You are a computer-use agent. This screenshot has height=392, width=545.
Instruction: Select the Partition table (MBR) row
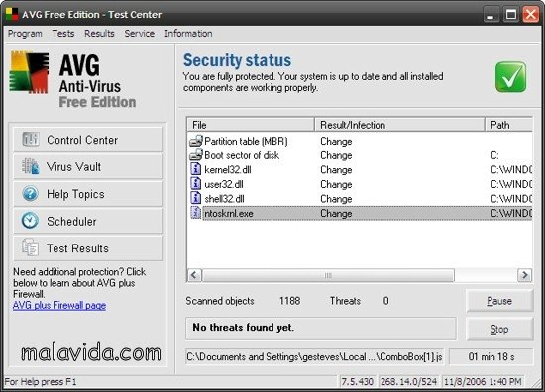pos(360,141)
